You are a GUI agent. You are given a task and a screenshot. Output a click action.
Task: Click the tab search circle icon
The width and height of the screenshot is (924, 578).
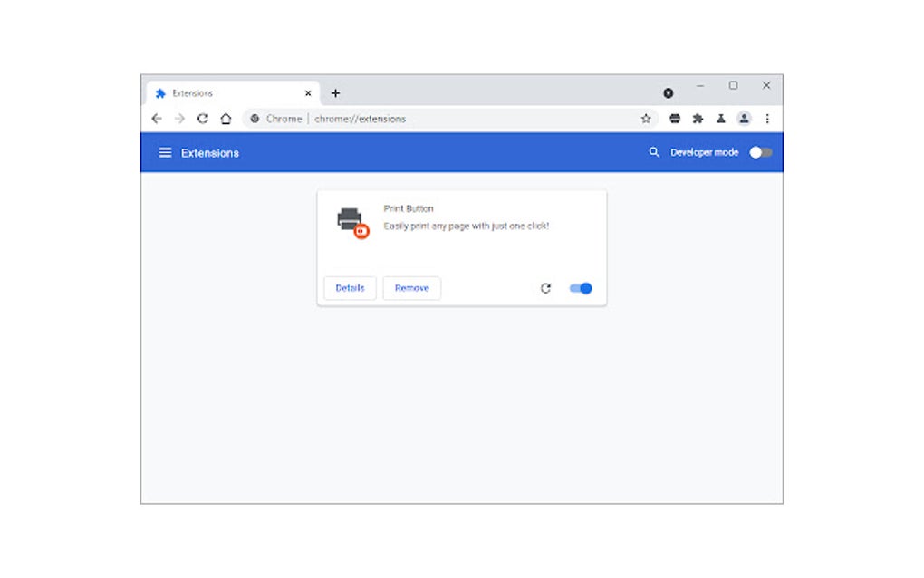coord(669,92)
